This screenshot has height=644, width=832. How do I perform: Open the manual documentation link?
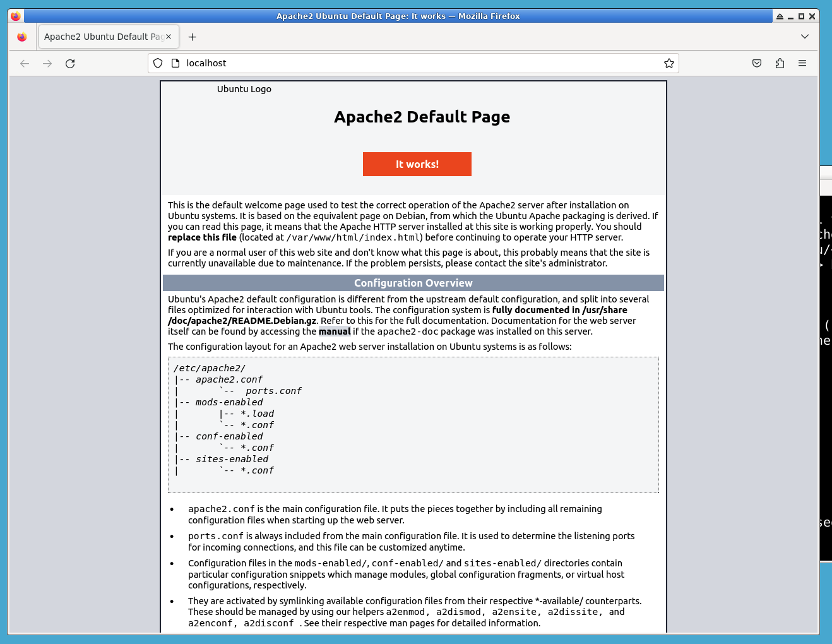tap(334, 331)
